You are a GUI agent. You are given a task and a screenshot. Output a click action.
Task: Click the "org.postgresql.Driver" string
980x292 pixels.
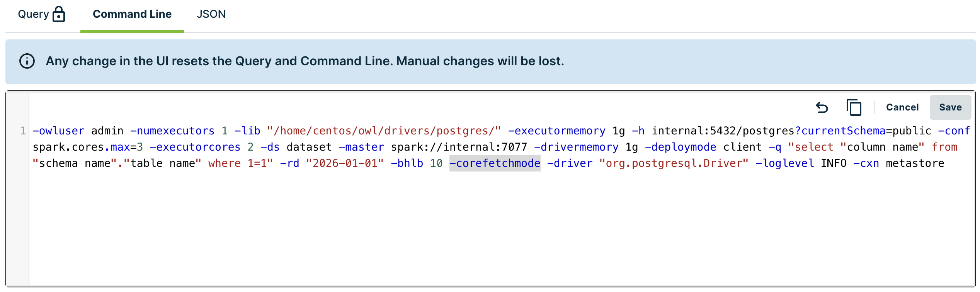click(x=674, y=163)
